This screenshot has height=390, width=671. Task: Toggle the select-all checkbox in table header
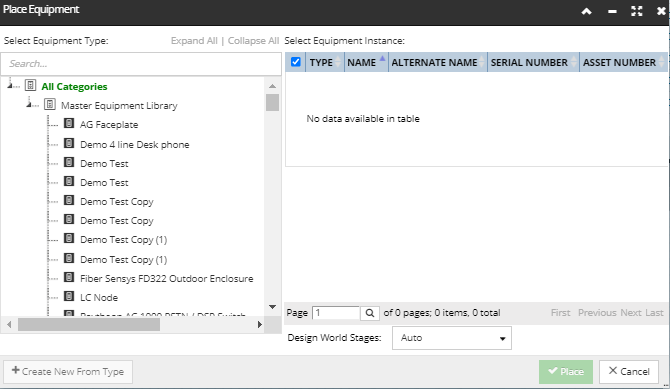click(x=295, y=62)
